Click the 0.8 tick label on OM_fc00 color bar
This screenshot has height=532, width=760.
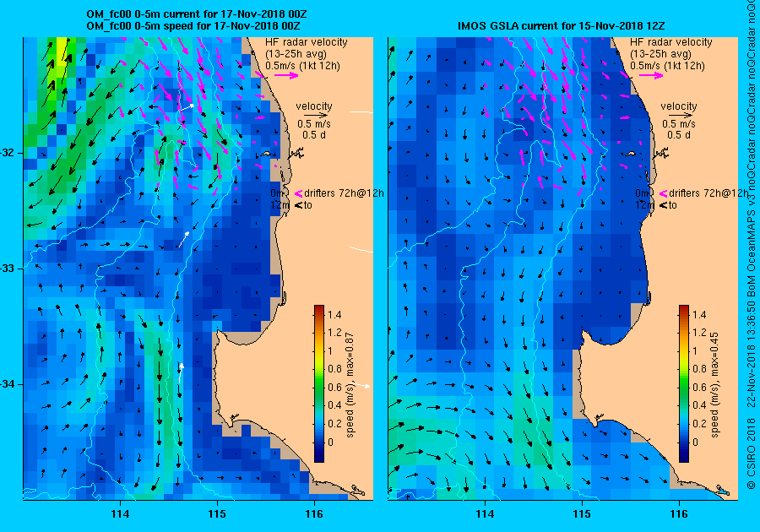pos(334,369)
